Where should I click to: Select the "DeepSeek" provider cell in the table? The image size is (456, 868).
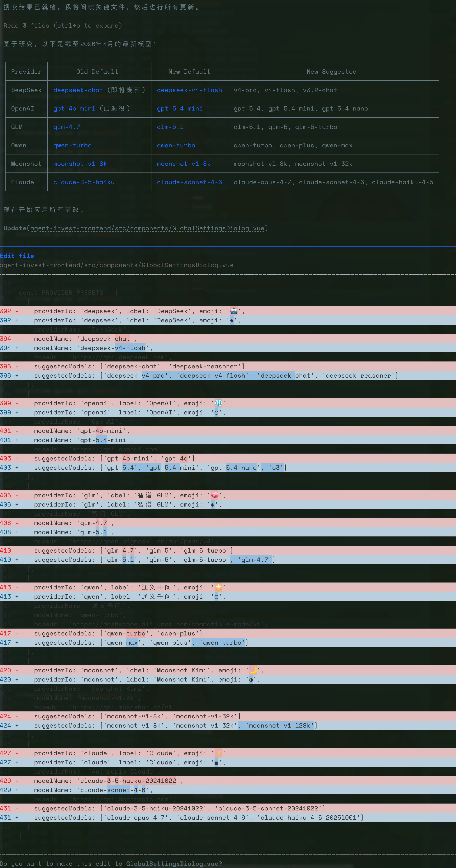click(x=26, y=90)
